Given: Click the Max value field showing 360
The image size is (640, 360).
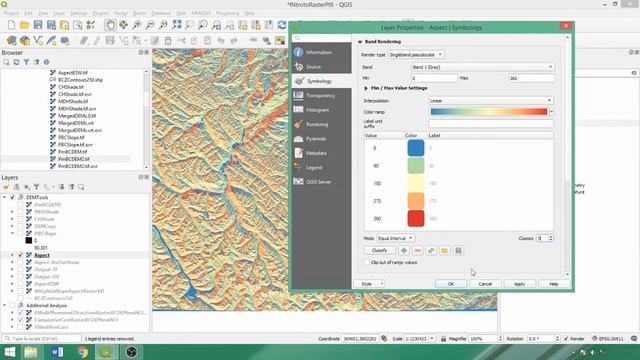Looking at the screenshot, I should pyautogui.click(x=531, y=78).
